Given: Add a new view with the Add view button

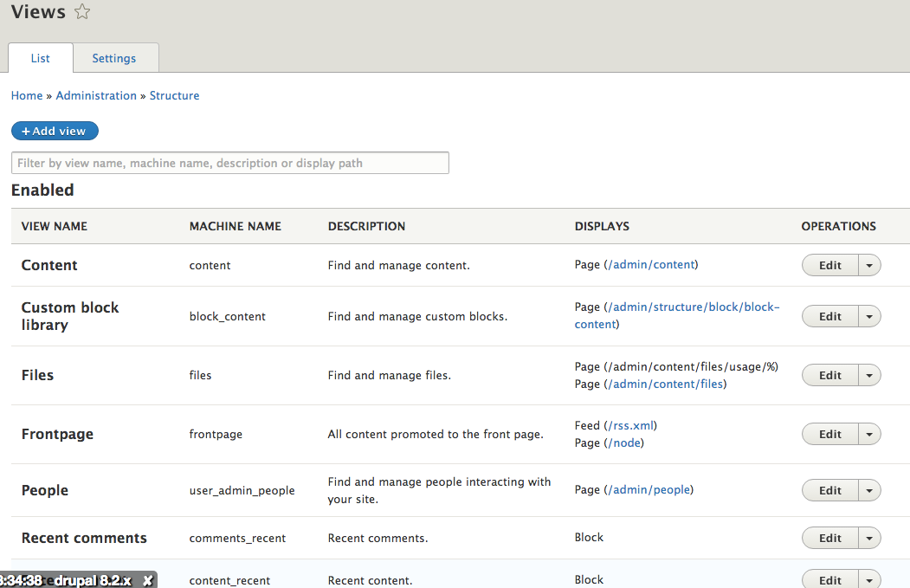Looking at the screenshot, I should pyautogui.click(x=55, y=130).
